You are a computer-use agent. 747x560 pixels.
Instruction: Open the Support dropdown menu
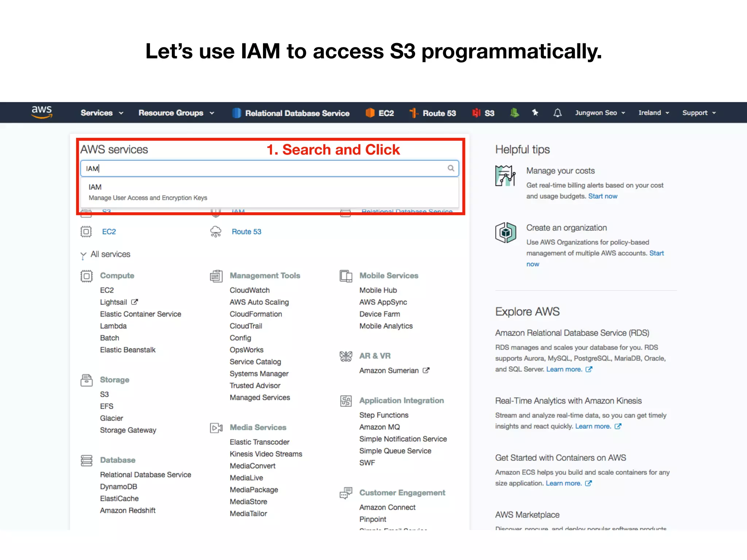[x=699, y=113]
